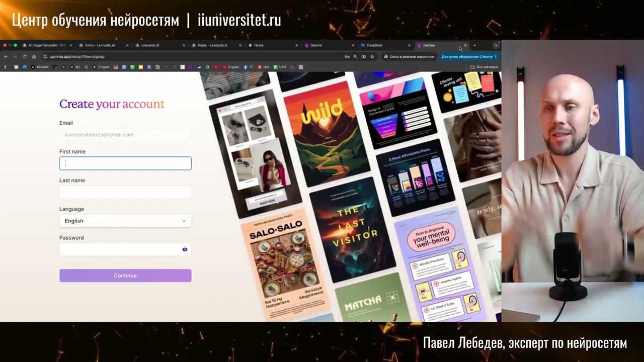
Task: Open the downloads bookmark icon
Action: tap(5, 67)
